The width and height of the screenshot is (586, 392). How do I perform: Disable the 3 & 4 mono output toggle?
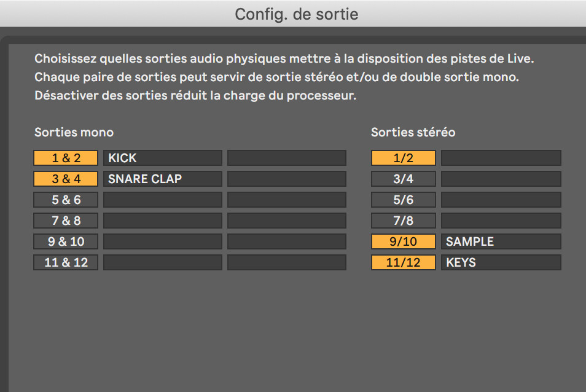66,179
